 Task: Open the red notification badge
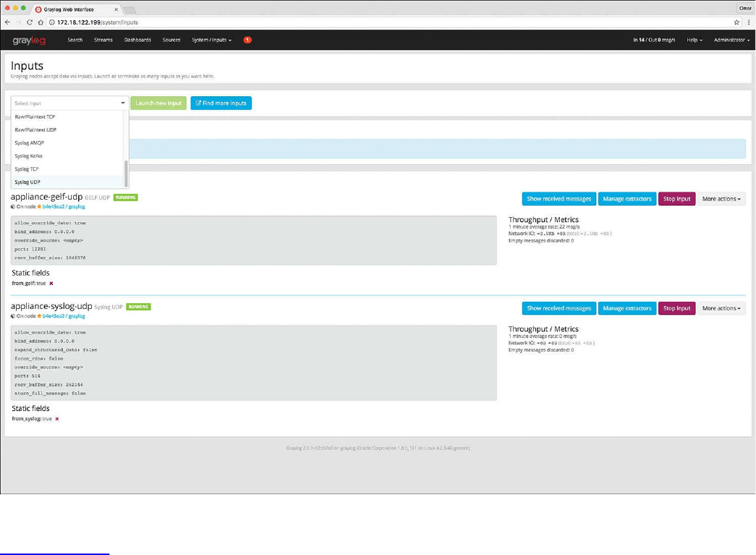click(247, 40)
